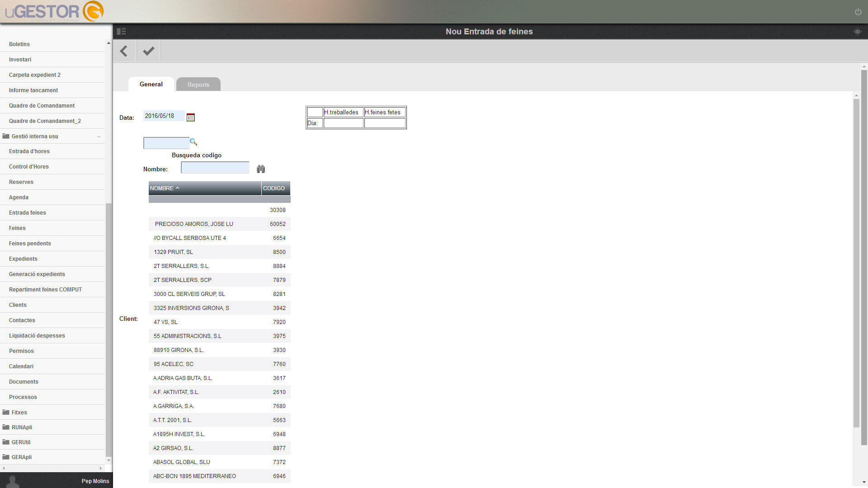Switch to the Reports tab

pos(198,84)
